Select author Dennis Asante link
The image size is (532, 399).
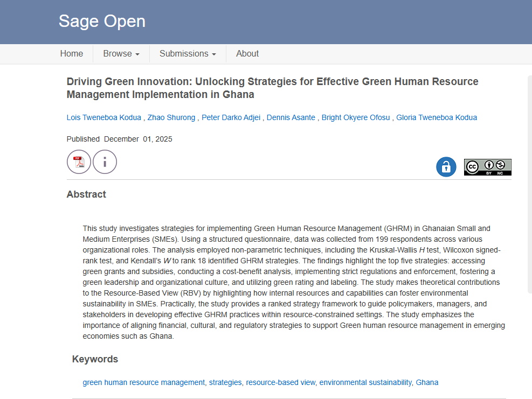click(x=291, y=117)
